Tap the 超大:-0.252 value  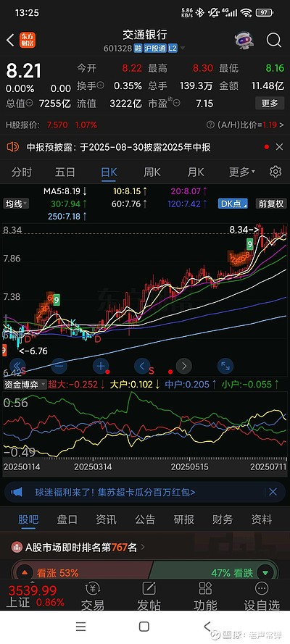pos(76,385)
